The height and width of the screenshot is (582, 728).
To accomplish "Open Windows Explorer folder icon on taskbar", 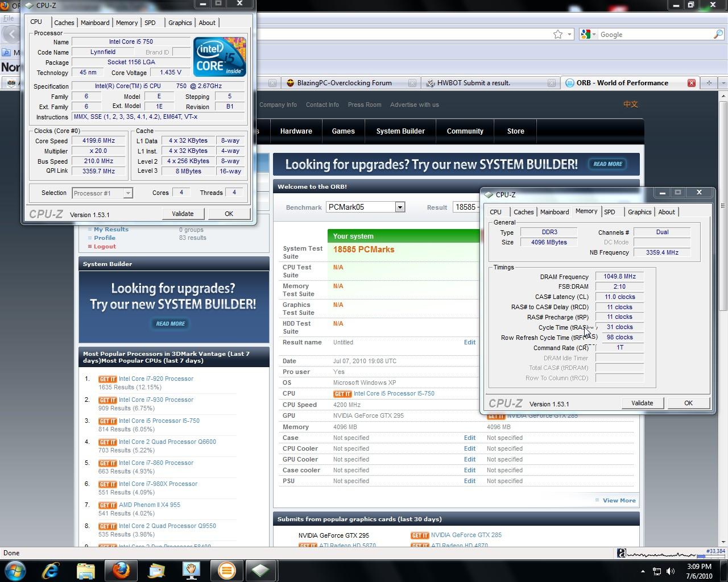I will point(85,570).
